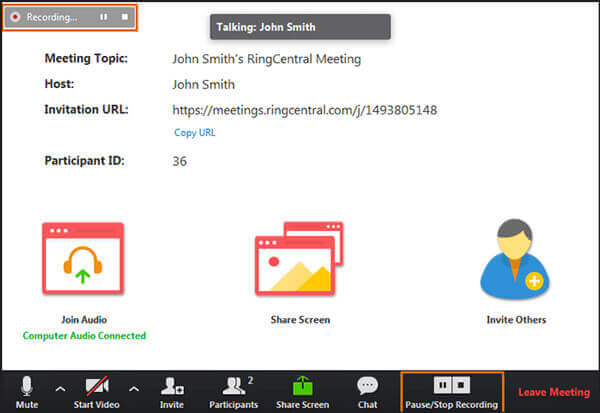Pause recording from the bottom toolbar
This screenshot has width=600, height=413.
pyautogui.click(x=442, y=385)
